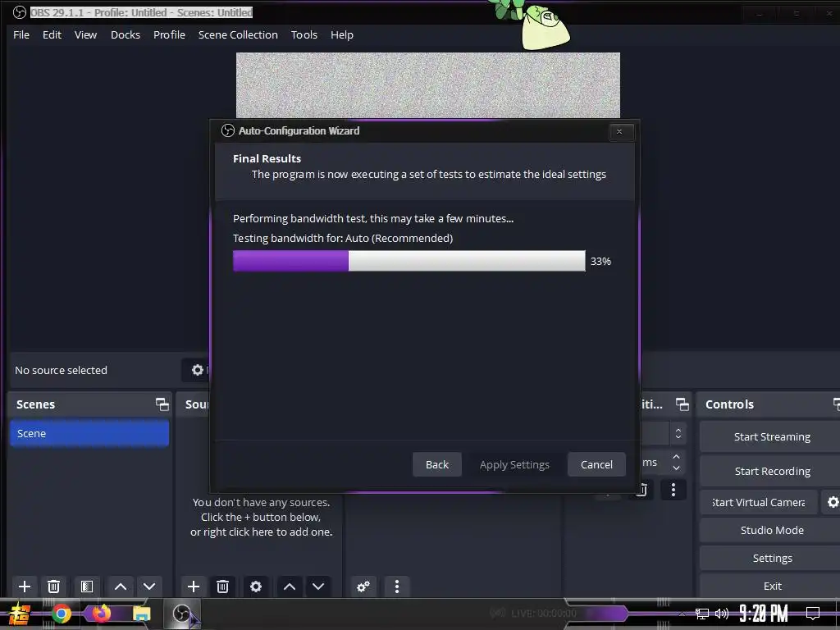Open the volume icon in the system tray
Image resolution: width=840 pixels, height=630 pixels.
pyautogui.click(x=722, y=614)
